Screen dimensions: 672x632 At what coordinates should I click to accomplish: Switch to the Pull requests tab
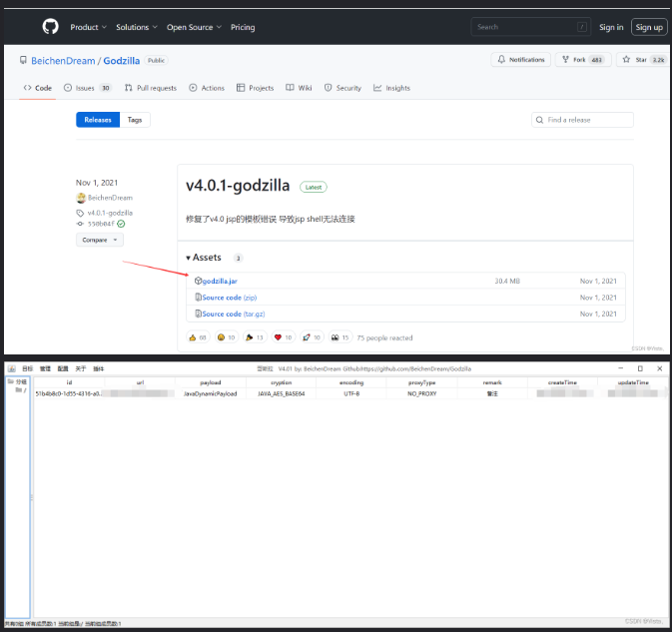pos(151,88)
